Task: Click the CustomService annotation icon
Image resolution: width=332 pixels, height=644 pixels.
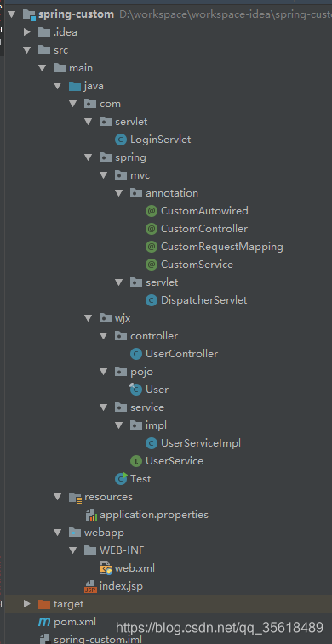Action: (x=152, y=265)
